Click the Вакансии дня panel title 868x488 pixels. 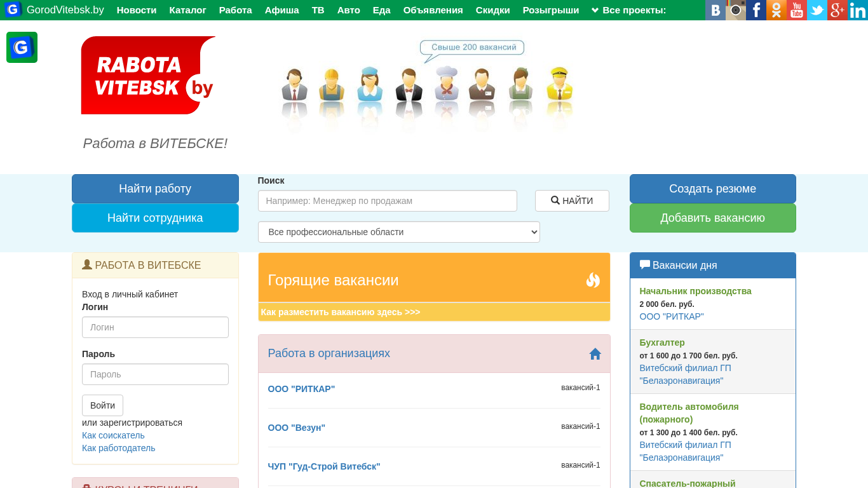point(685,265)
